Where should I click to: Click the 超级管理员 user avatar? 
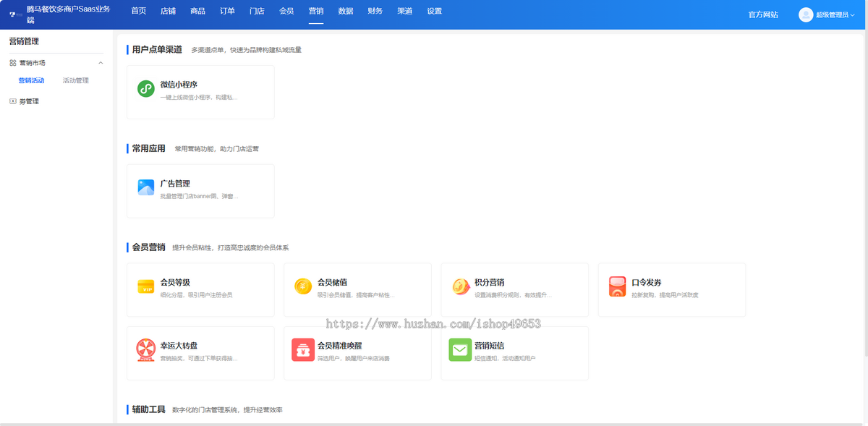coord(806,14)
